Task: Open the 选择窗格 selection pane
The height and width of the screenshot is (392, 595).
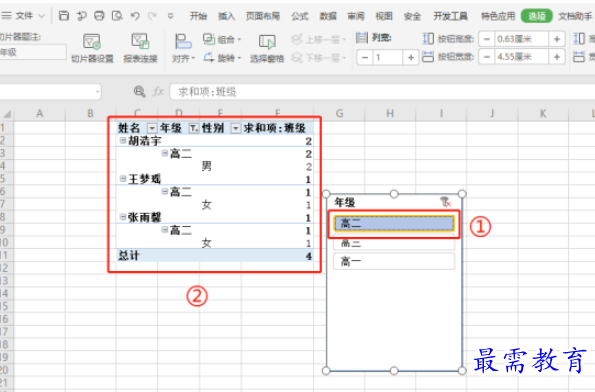Action: click(x=267, y=48)
